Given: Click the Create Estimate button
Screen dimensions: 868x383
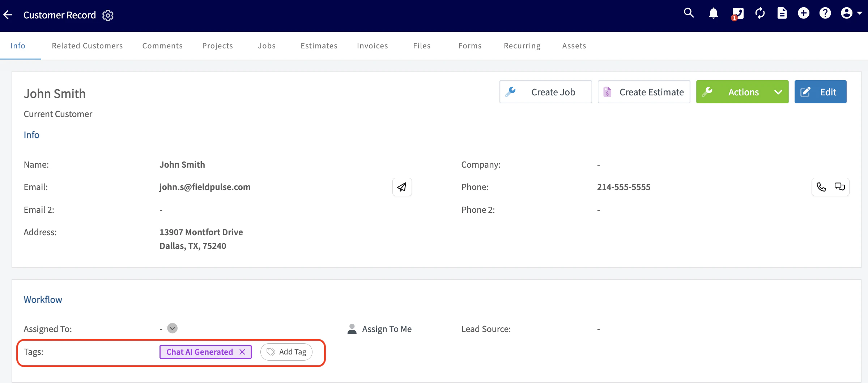Looking at the screenshot, I should coord(644,92).
